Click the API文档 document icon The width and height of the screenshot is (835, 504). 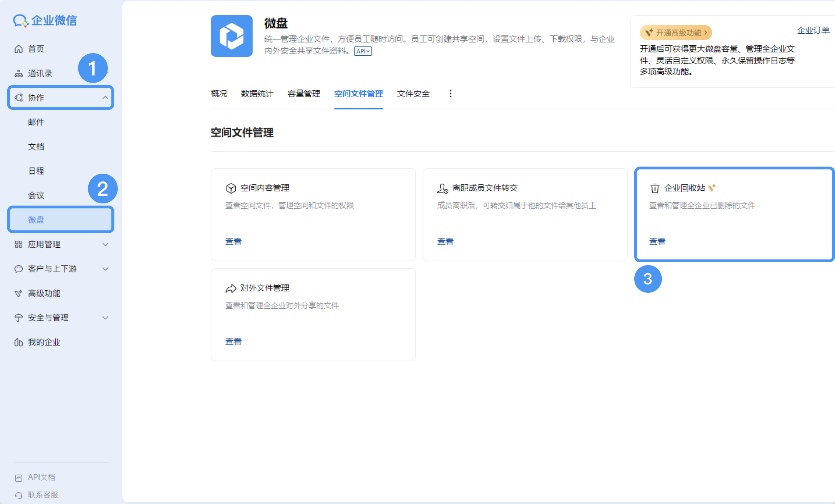(18, 478)
